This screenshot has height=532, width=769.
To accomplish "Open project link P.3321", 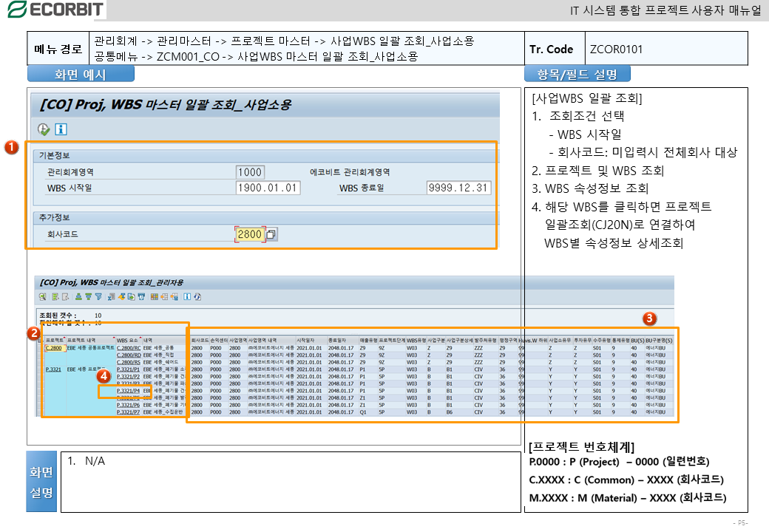I will pyautogui.click(x=53, y=369).
